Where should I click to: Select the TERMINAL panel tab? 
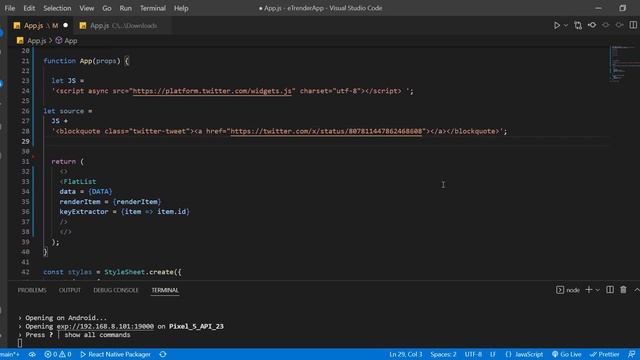click(165, 290)
